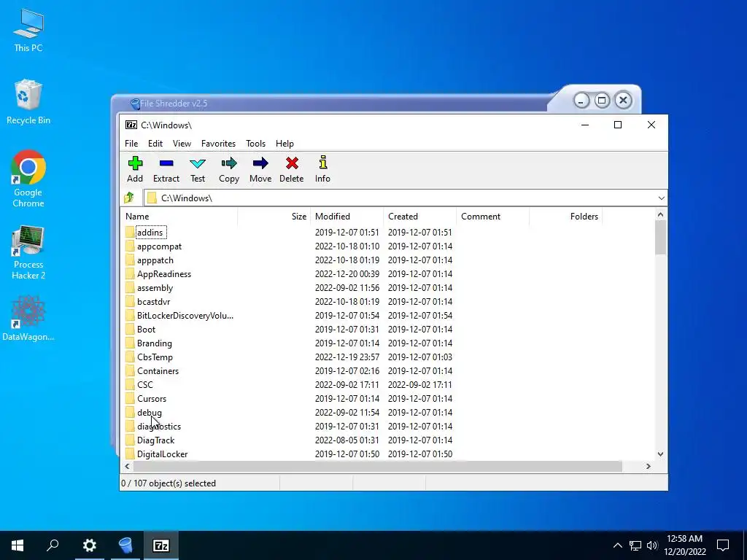Click the vertical scrollbar up arrow

[660, 215]
